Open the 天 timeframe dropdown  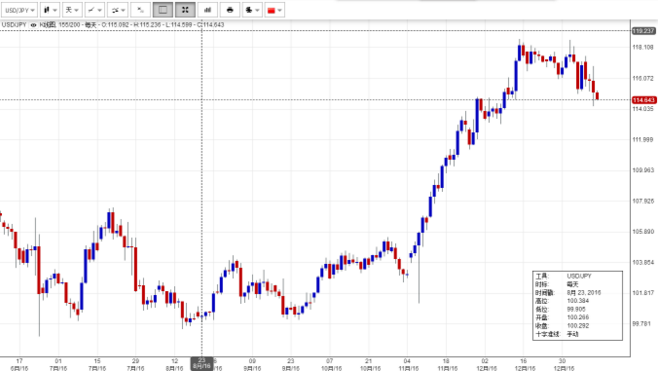[72, 10]
